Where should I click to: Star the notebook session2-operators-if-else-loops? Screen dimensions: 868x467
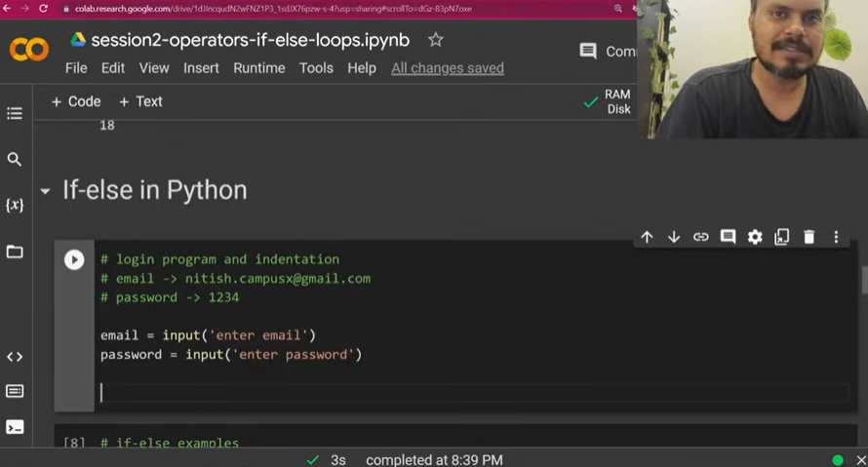tap(436, 40)
